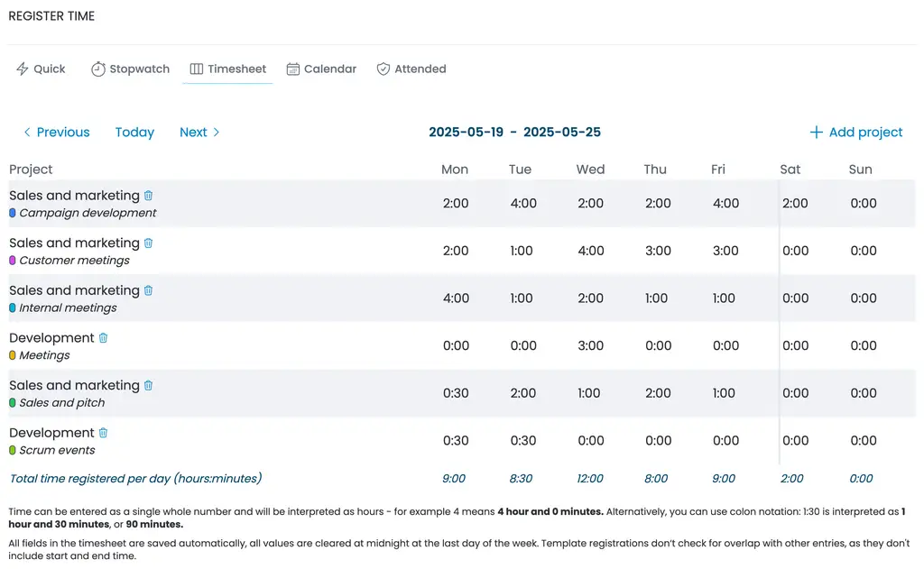Click blue color dot for Campaign development
The height and width of the screenshot is (569, 924).
point(13,214)
